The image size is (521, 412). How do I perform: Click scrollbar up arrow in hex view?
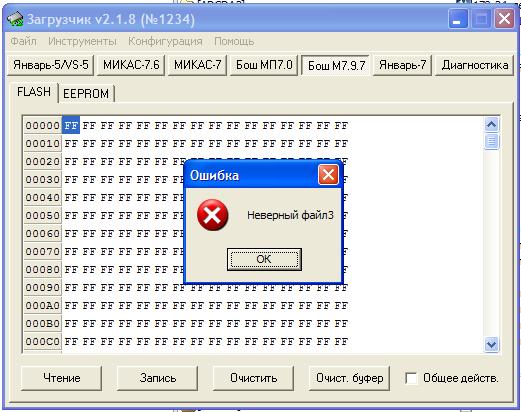pyautogui.click(x=491, y=125)
